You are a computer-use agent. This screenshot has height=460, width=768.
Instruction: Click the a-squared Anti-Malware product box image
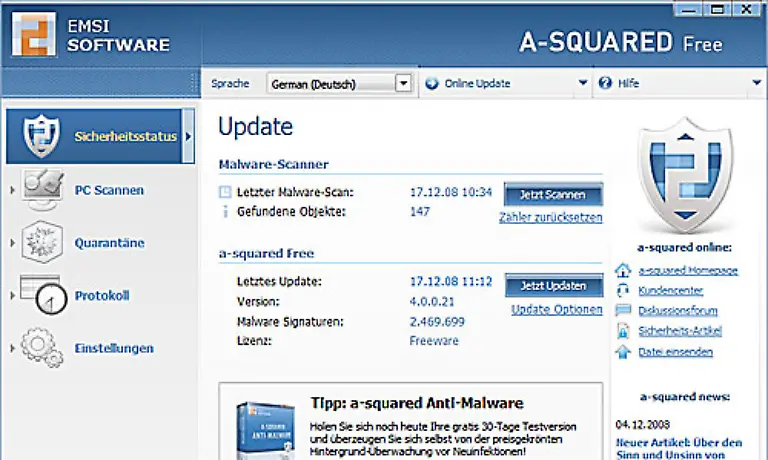[x=265, y=430]
